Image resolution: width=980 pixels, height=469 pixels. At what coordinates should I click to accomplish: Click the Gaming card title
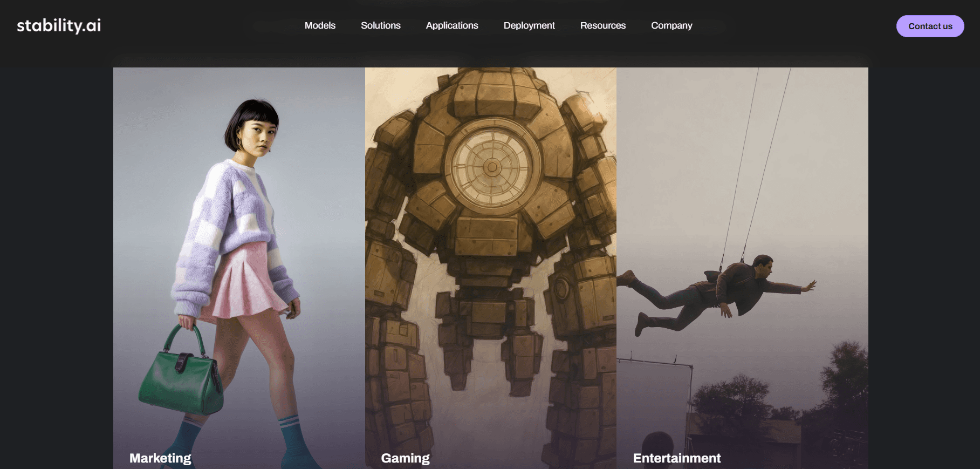pos(405,458)
